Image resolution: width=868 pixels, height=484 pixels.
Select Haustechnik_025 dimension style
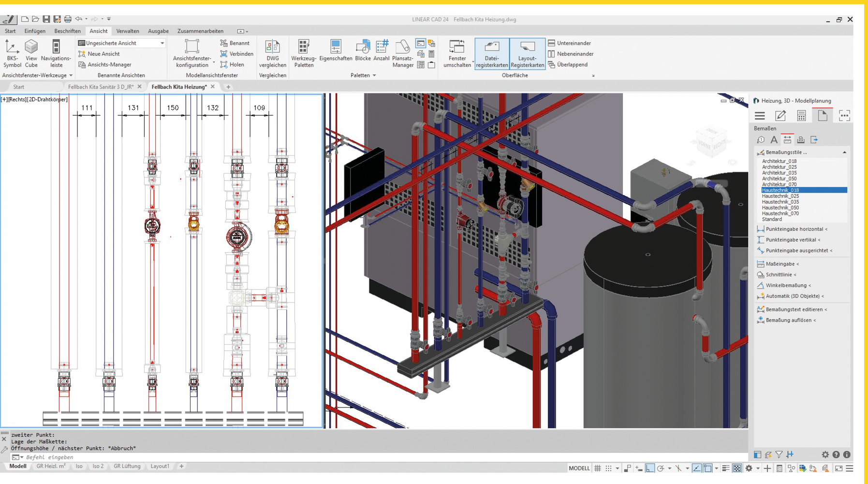pos(780,196)
